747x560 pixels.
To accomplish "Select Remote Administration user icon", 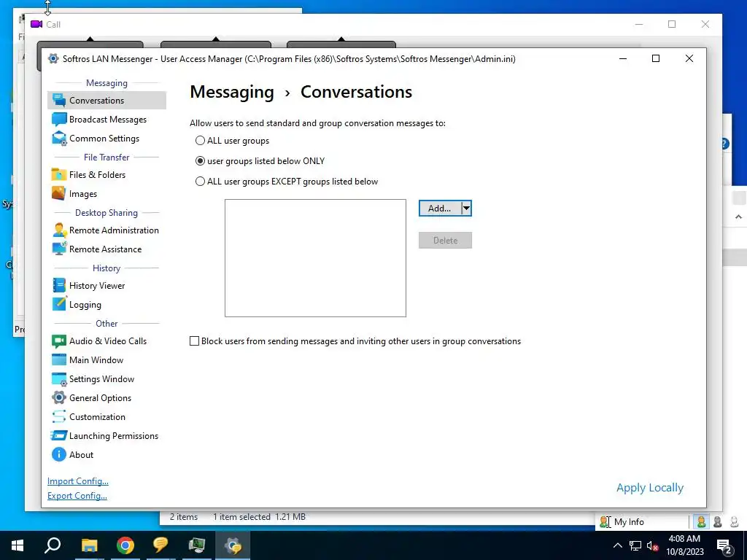I will [x=59, y=230].
